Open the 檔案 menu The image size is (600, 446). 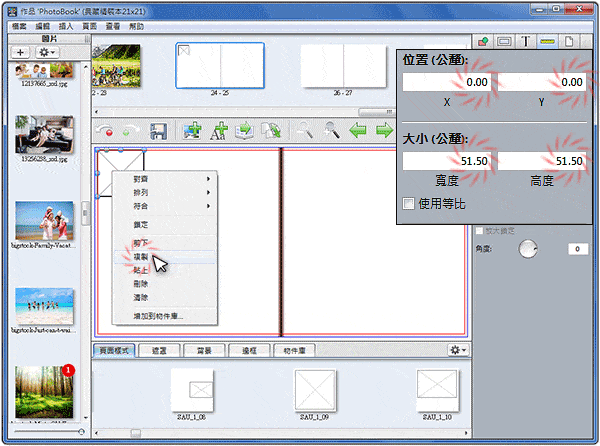19,24
